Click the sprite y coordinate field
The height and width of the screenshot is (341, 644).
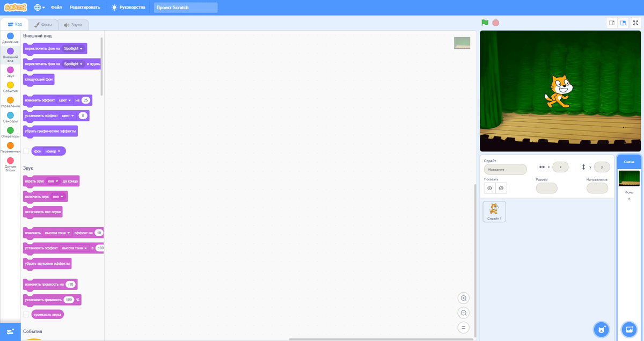602,167
